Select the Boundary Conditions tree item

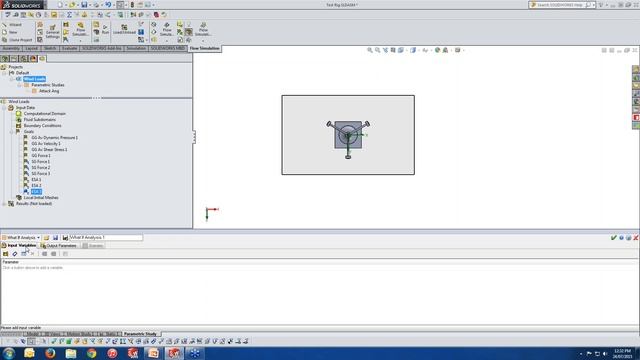(42, 126)
